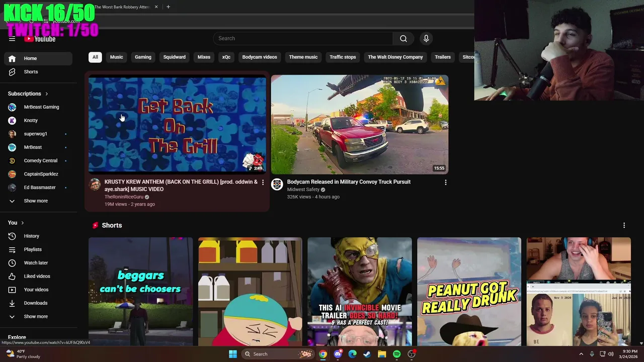
Task: Open Bodycam Released in Military Convoy title
Action: tap(349, 182)
